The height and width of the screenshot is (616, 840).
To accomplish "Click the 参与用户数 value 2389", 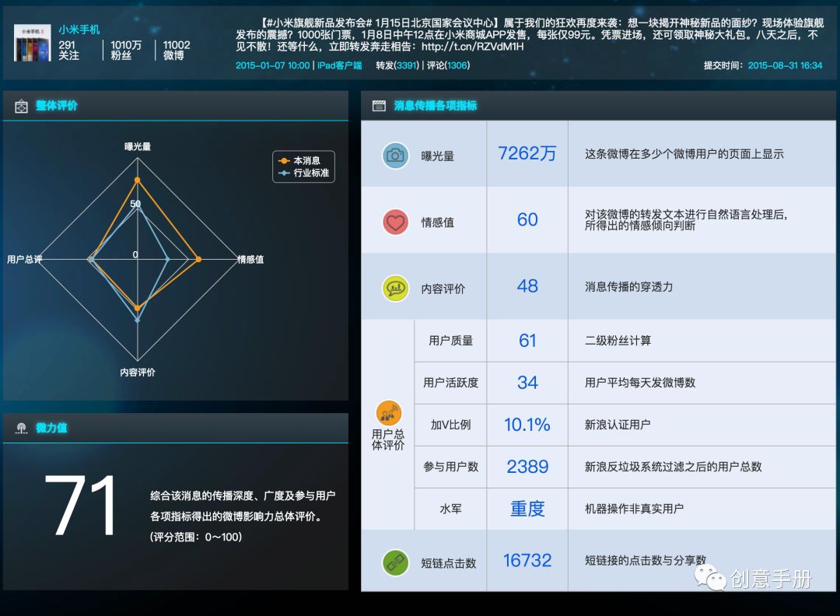I will click(x=527, y=467).
